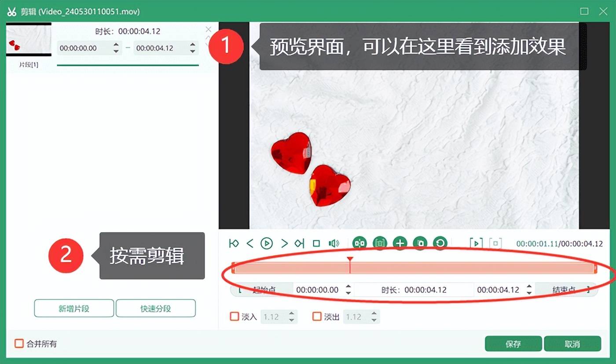Play the selected segment bracket icon
Screen dimensions: 616x364
476,243
